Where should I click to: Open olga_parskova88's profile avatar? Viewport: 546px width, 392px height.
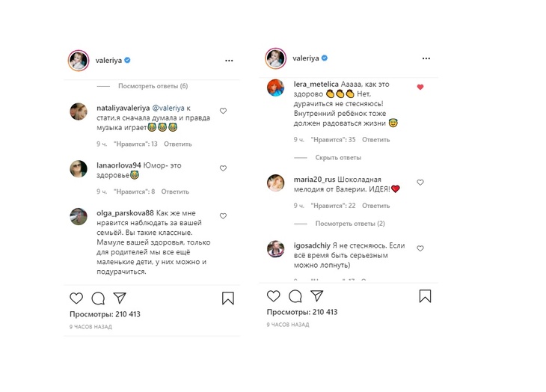click(x=79, y=217)
